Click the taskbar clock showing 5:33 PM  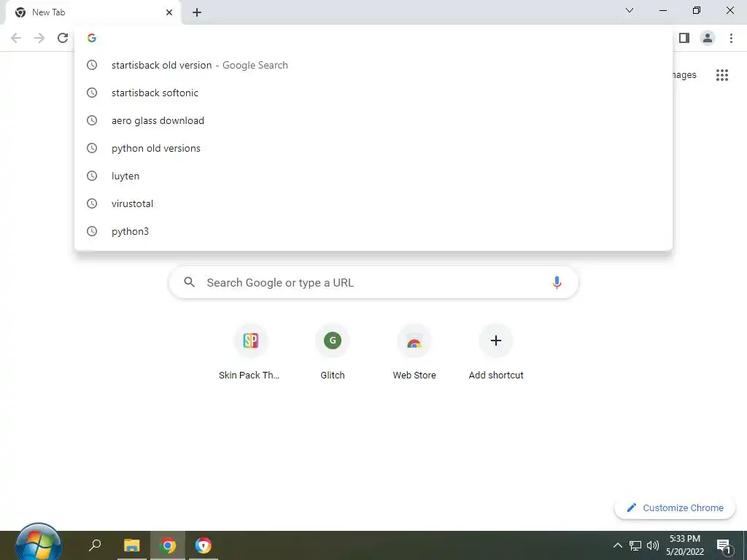point(685,545)
